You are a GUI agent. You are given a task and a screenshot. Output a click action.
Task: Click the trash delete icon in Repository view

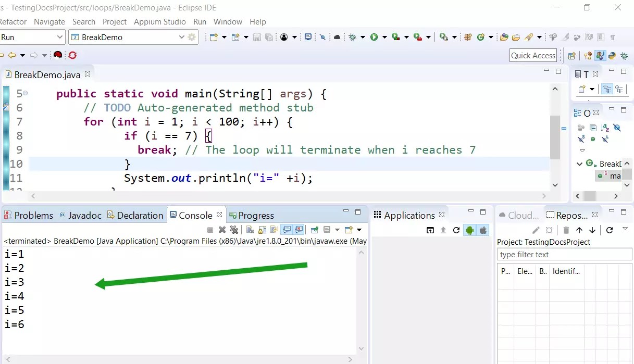[x=566, y=230]
